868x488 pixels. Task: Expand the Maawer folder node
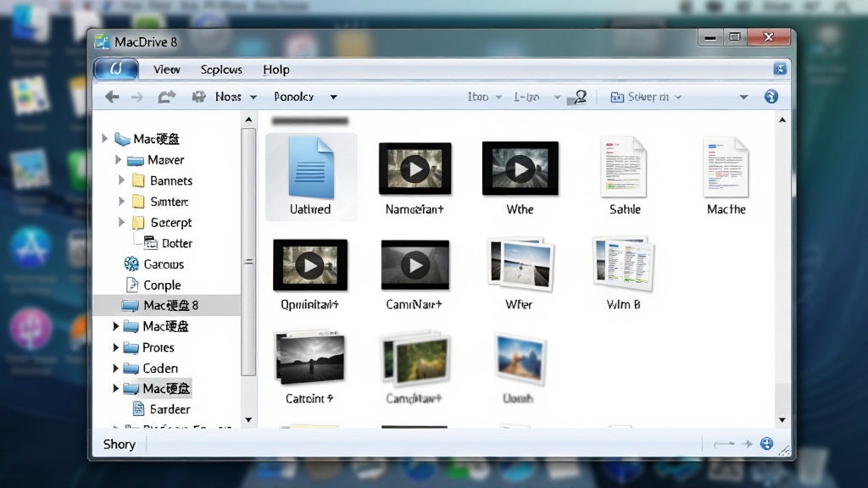[x=118, y=159]
